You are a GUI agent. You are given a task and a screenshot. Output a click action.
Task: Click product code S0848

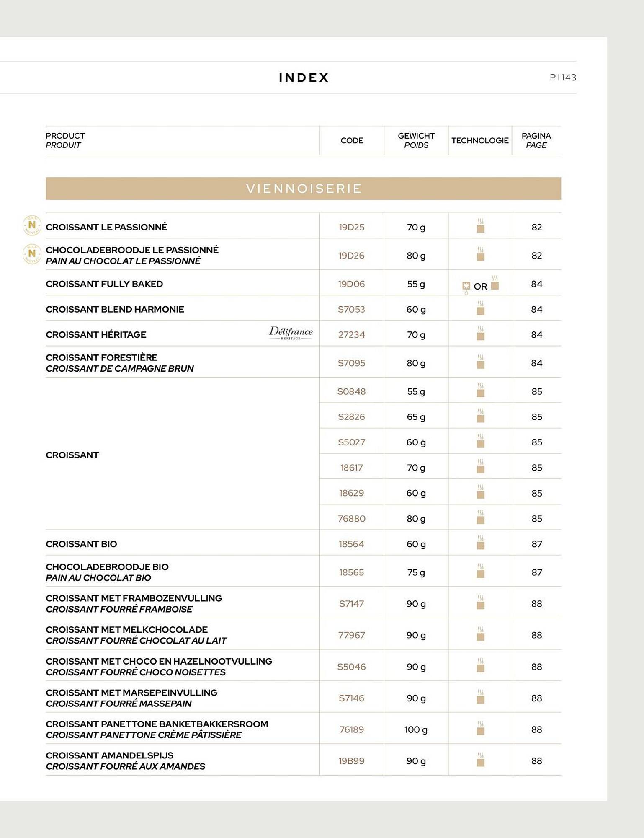[352, 391]
